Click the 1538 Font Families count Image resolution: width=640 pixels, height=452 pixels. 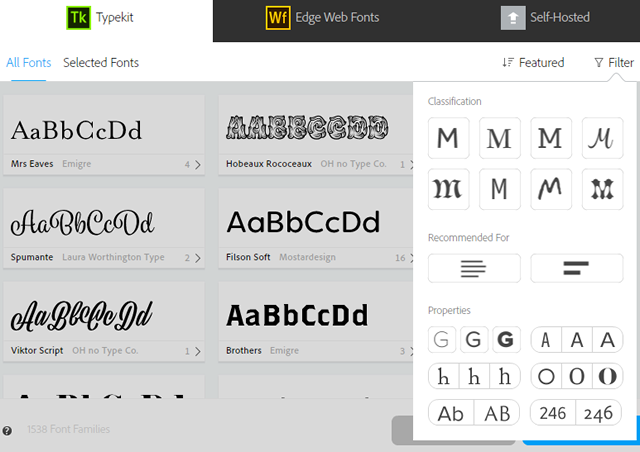pos(69,429)
